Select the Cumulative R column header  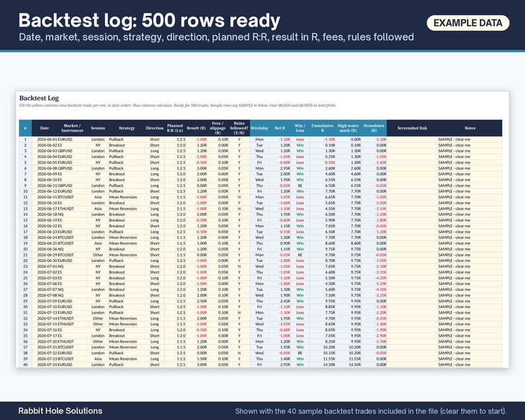click(x=323, y=128)
